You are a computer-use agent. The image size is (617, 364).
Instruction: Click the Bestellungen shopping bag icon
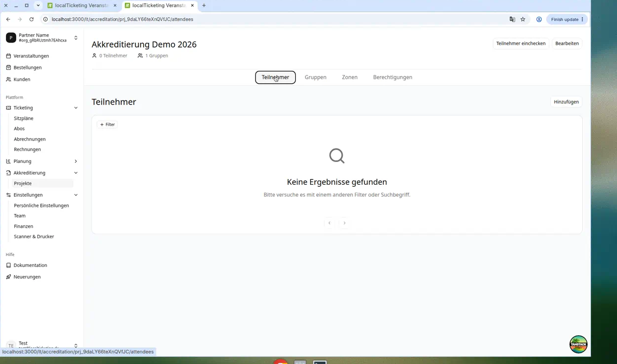tap(8, 67)
